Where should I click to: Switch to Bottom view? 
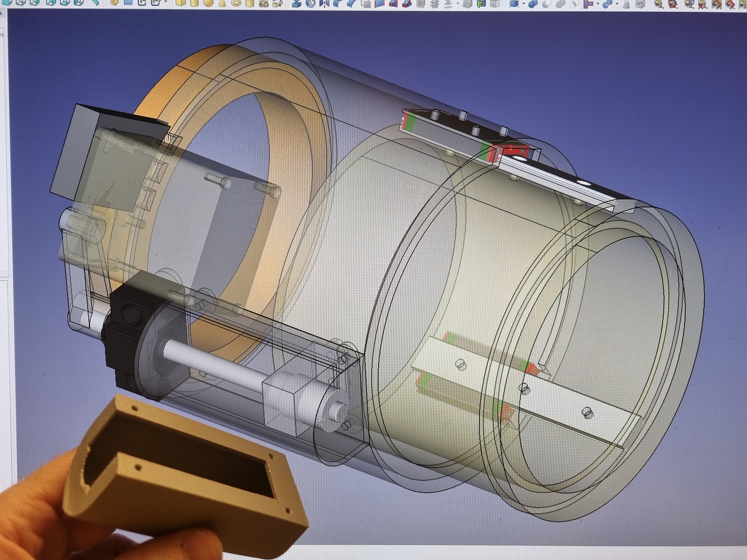(66, 2)
